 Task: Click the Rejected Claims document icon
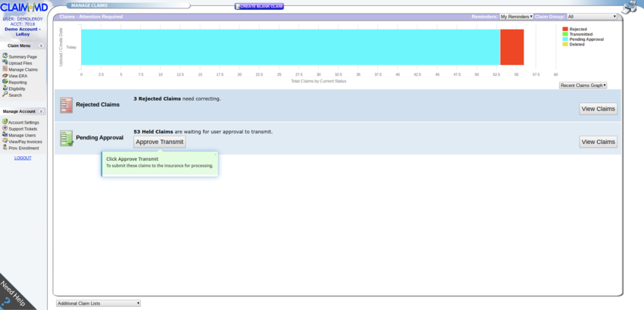tap(66, 105)
